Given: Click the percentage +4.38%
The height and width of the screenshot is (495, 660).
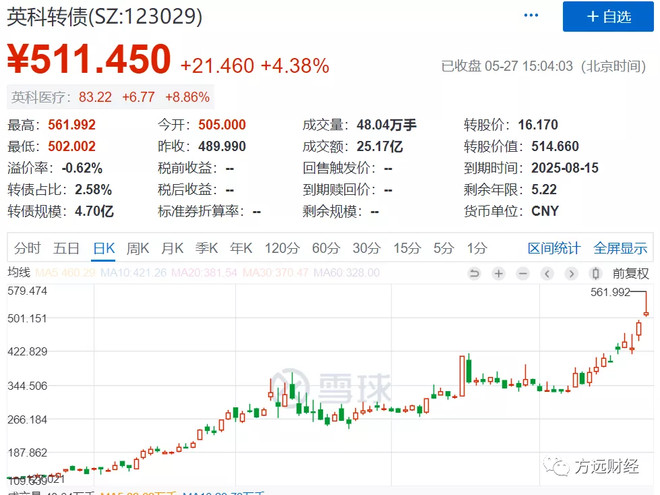Looking at the screenshot, I should [x=295, y=66].
